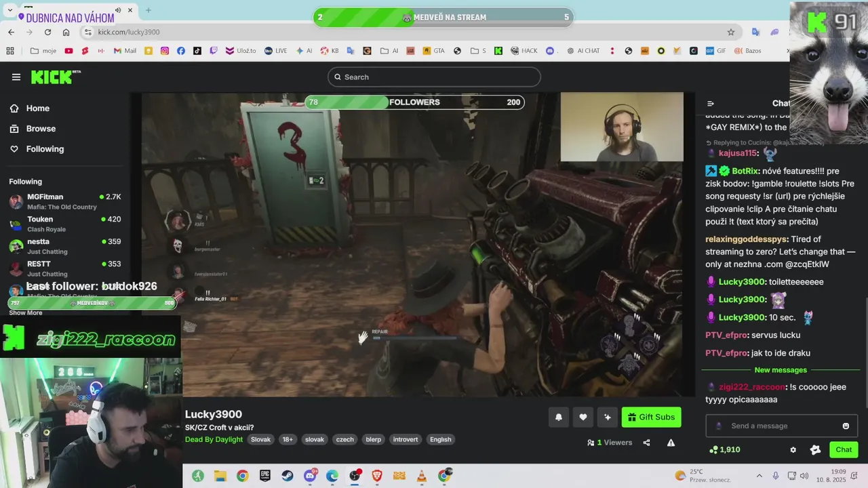Click the Gift Subs button
The width and height of the screenshot is (868, 488).
tap(652, 418)
